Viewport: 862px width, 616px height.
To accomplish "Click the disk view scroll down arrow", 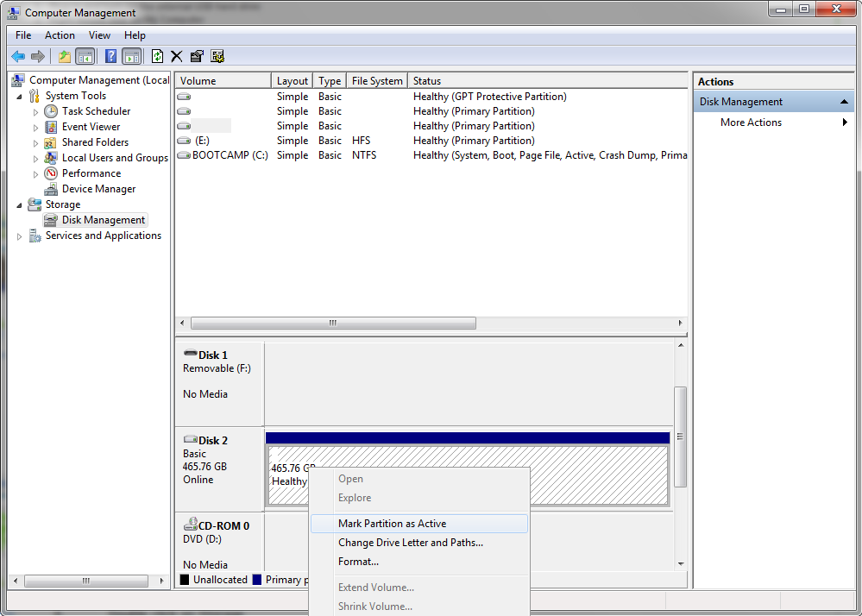I will coord(681,563).
